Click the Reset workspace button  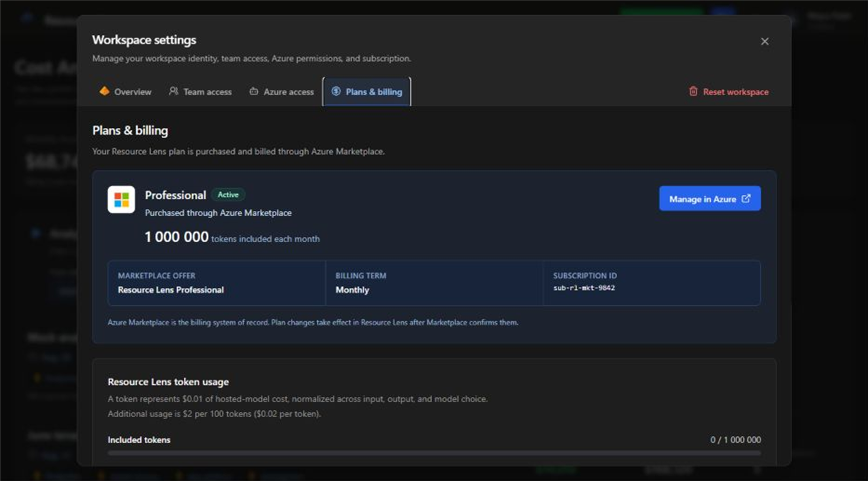pos(728,92)
